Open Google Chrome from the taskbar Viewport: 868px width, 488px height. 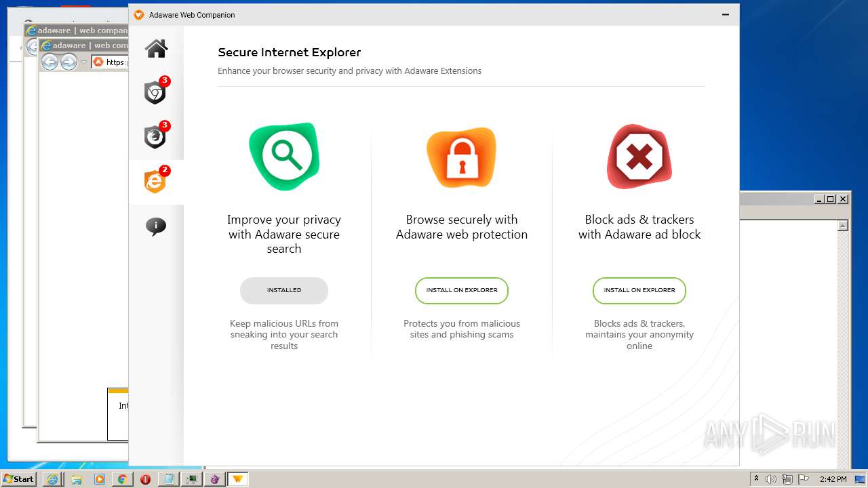pos(122,479)
